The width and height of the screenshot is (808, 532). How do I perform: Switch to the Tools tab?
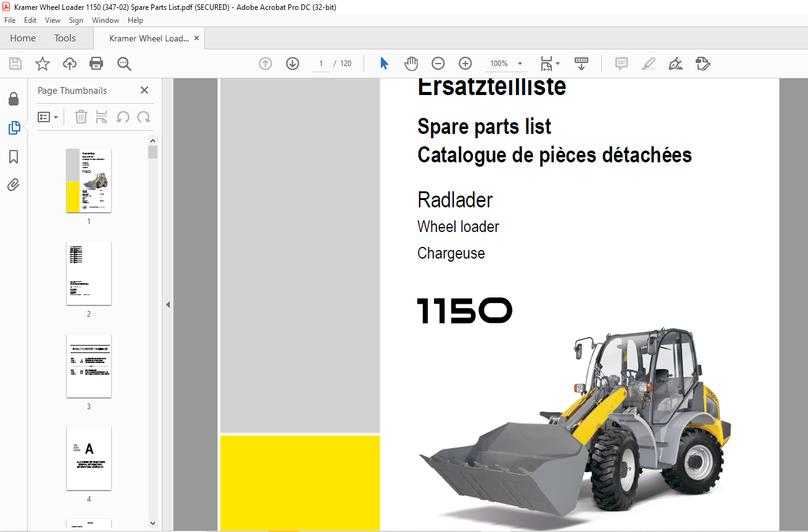(x=65, y=38)
